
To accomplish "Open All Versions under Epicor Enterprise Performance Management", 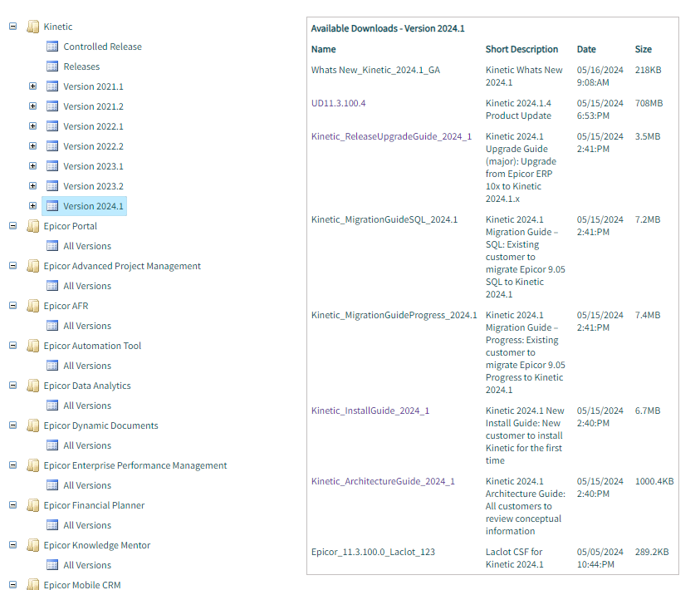I will coord(87,485).
